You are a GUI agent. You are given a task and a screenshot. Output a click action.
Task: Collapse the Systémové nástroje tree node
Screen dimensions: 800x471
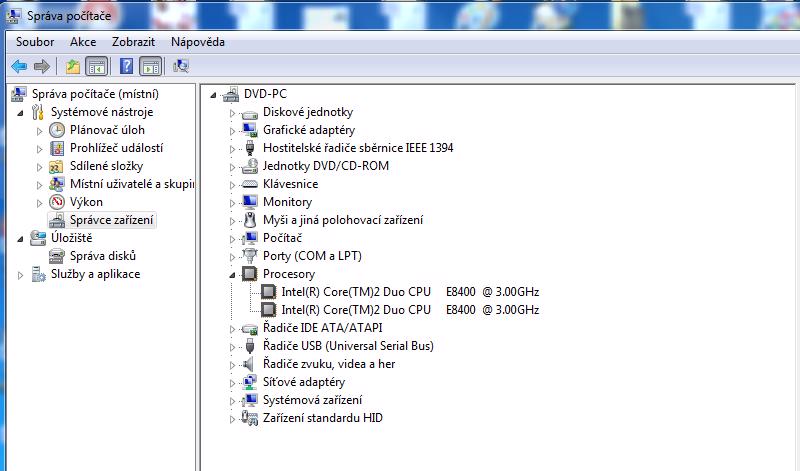point(20,113)
